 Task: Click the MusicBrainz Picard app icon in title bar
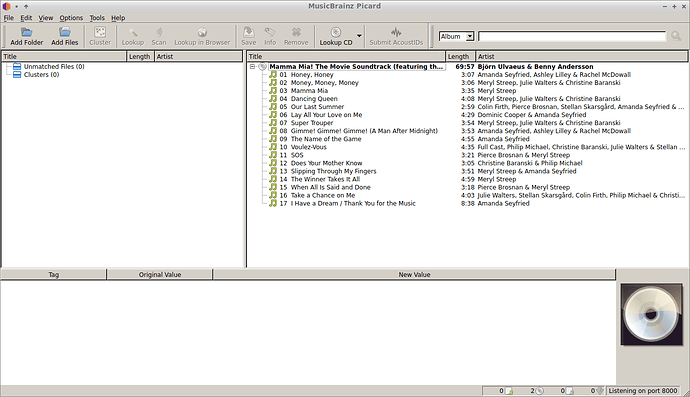pyautogui.click(x=6, y=6)
